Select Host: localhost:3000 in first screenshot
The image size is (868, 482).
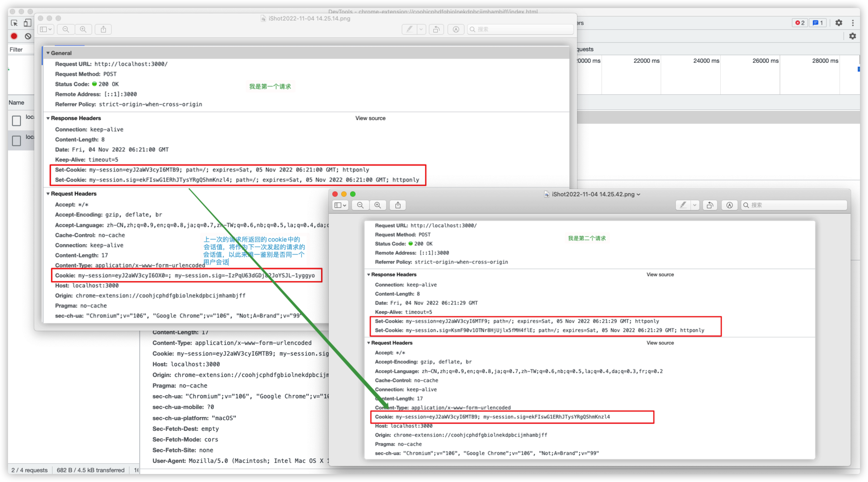click(87, 286)
